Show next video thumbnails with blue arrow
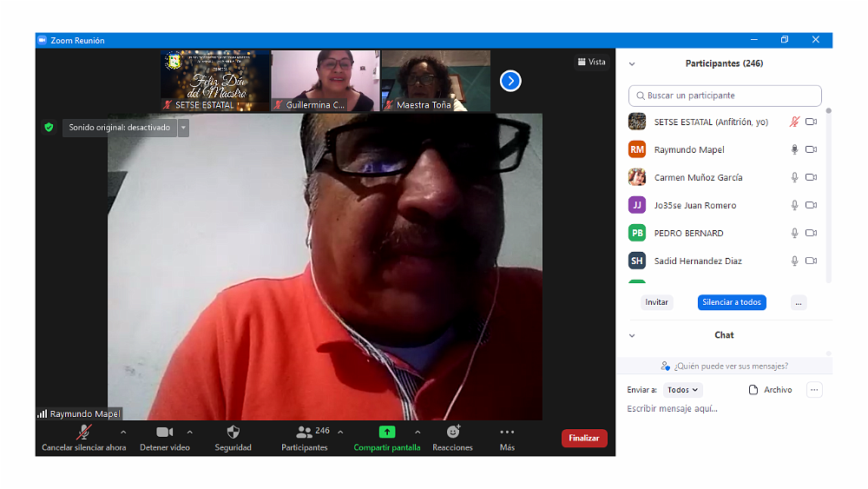 510,81
